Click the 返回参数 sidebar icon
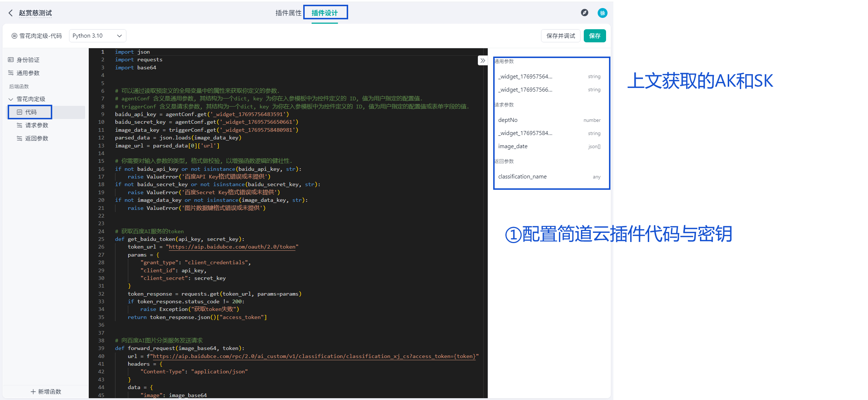868x400 pixels. [x=20, y=138]
